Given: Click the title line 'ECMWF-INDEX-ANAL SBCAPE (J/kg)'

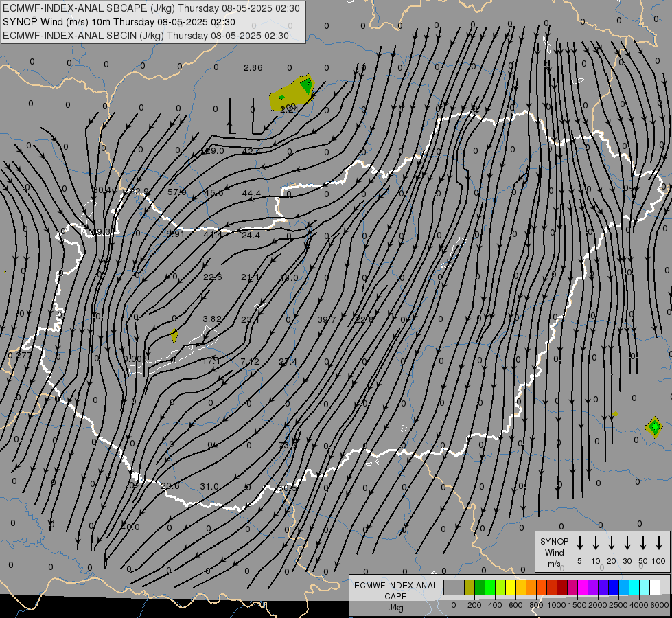Looking at the screenshot, I should [x=151, y=8].
